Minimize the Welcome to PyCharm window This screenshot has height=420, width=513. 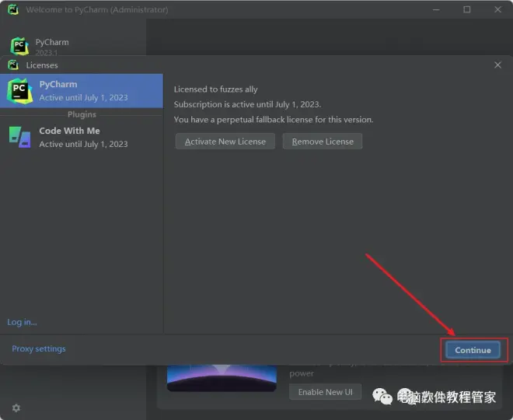click(x=436, y=9)
